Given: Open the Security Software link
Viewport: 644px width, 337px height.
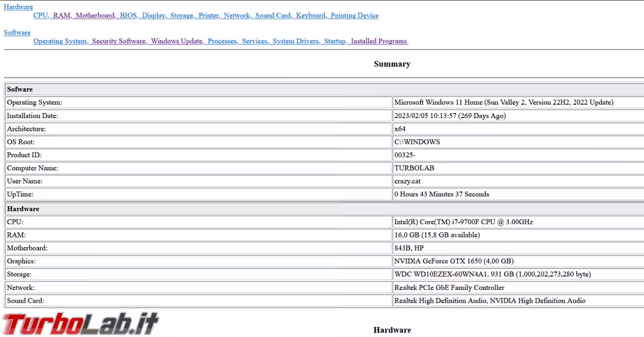Looking at the screenshot, I should [119, 41].
